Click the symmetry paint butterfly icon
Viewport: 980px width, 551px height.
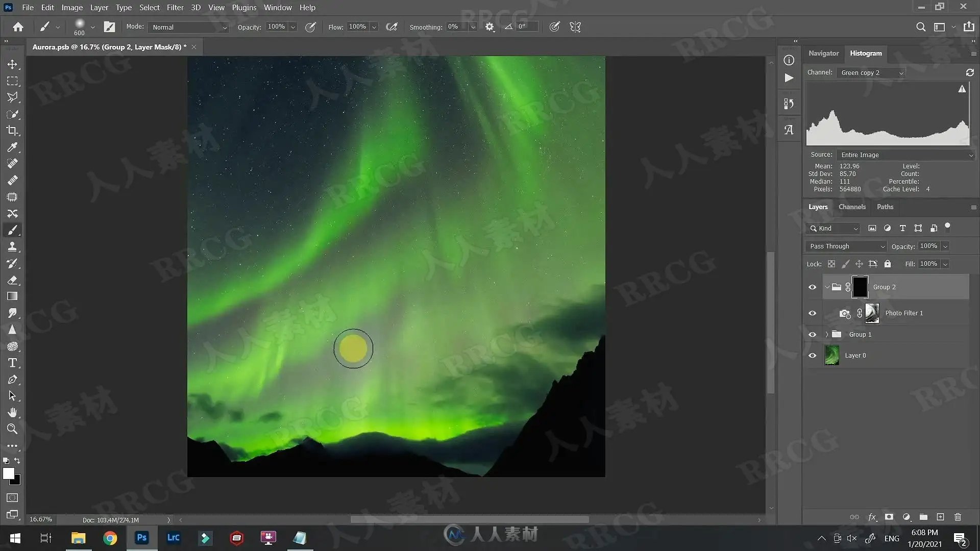575,27
